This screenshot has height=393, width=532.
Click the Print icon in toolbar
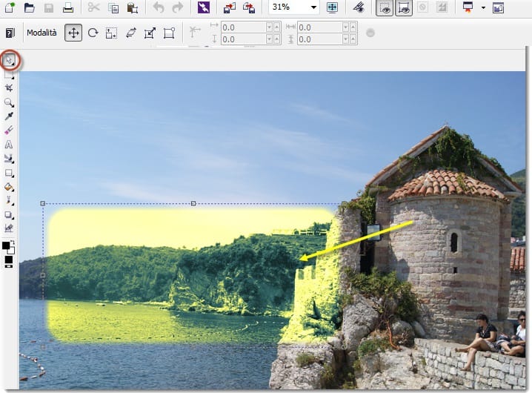(x=68, y=8)
